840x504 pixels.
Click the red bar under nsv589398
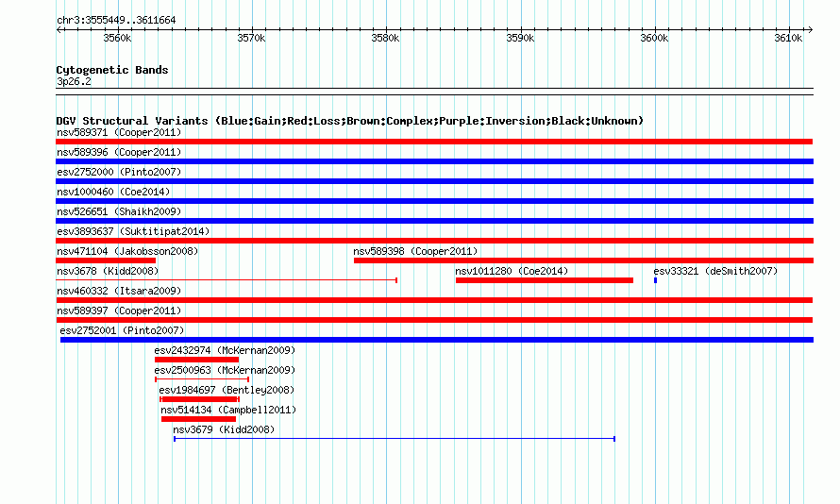pyautogui.click(x=583, y=260)
